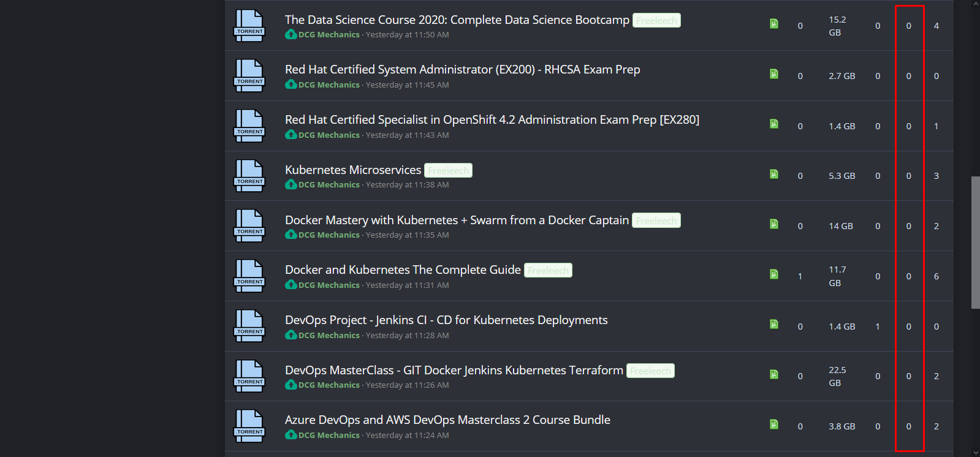Click uploader badge icon under Data Science Course 2020
The height and width of the screenshot is (457, 980).
[291, 34]
